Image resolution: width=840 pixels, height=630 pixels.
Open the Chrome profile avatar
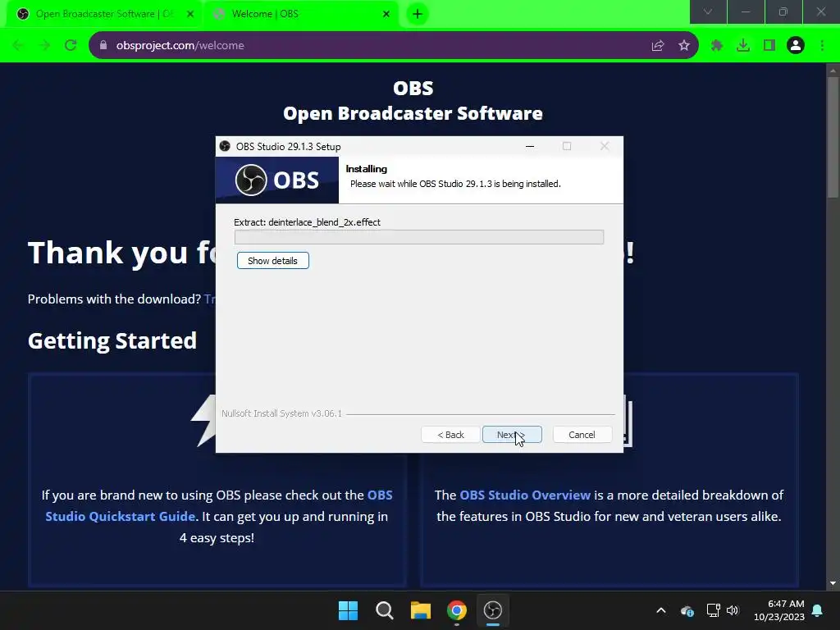click(796, 46)
